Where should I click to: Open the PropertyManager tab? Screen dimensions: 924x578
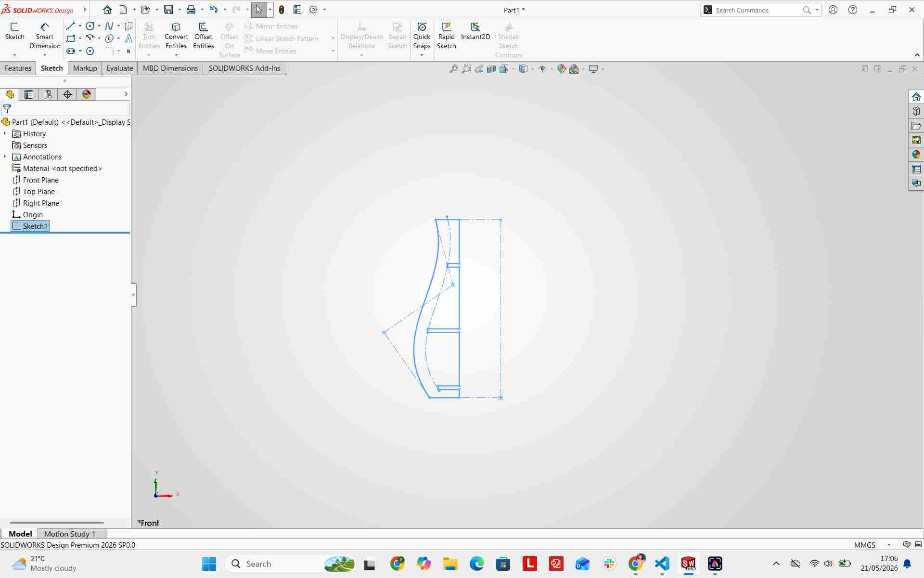(29, 94)
